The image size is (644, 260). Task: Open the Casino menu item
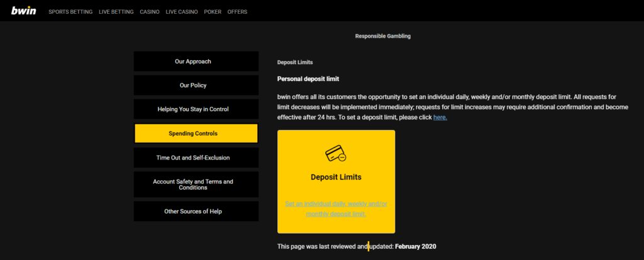(150, 12)
